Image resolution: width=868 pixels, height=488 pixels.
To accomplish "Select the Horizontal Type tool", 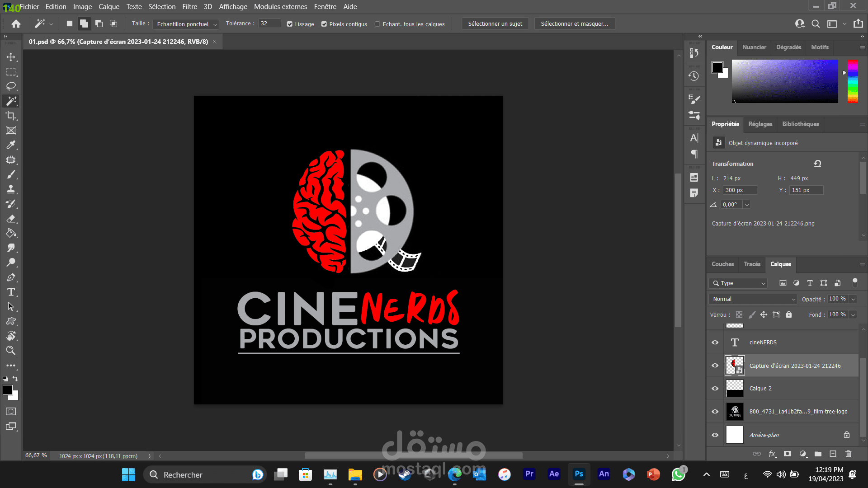I will click(x=11, y=292).
